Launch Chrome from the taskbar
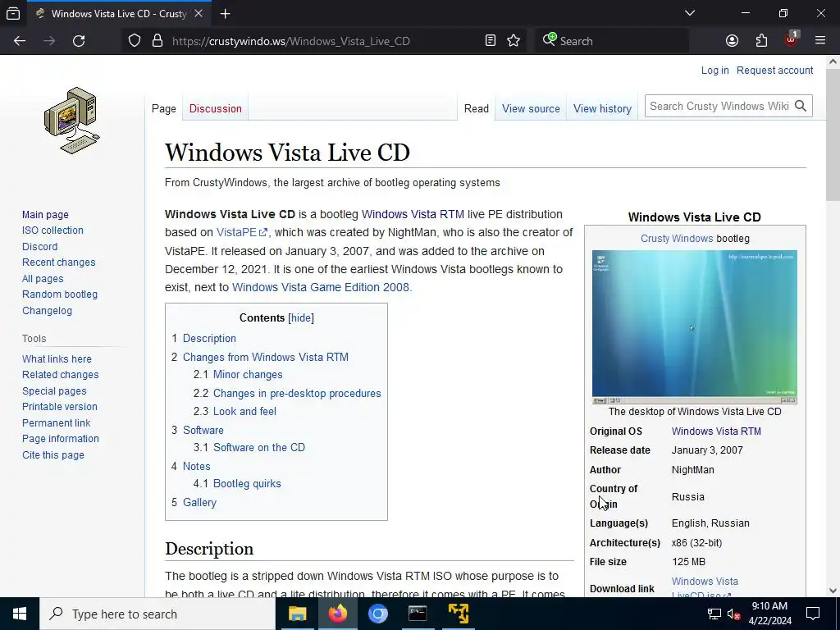This screenshot has width=840, height=630. (377, 614)
